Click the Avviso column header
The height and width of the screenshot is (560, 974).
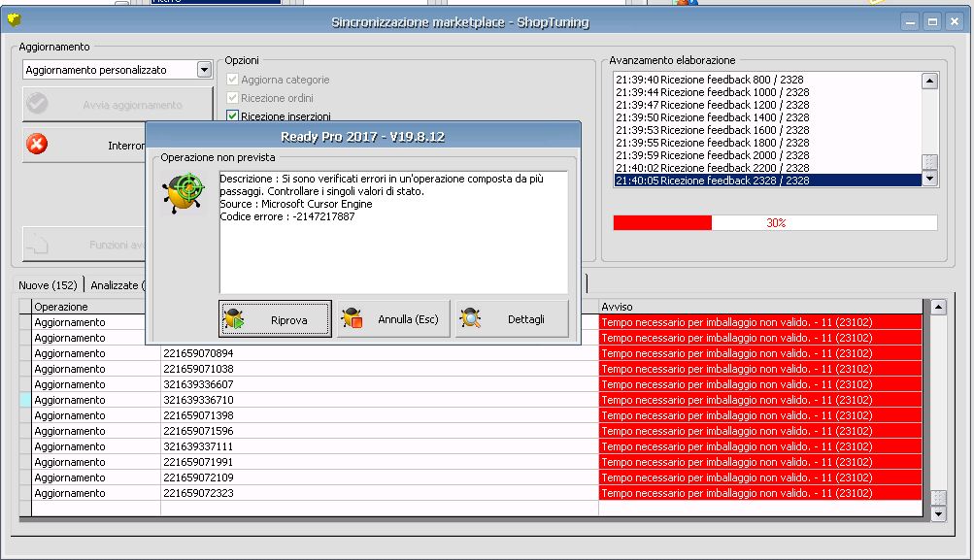[760, 307]
